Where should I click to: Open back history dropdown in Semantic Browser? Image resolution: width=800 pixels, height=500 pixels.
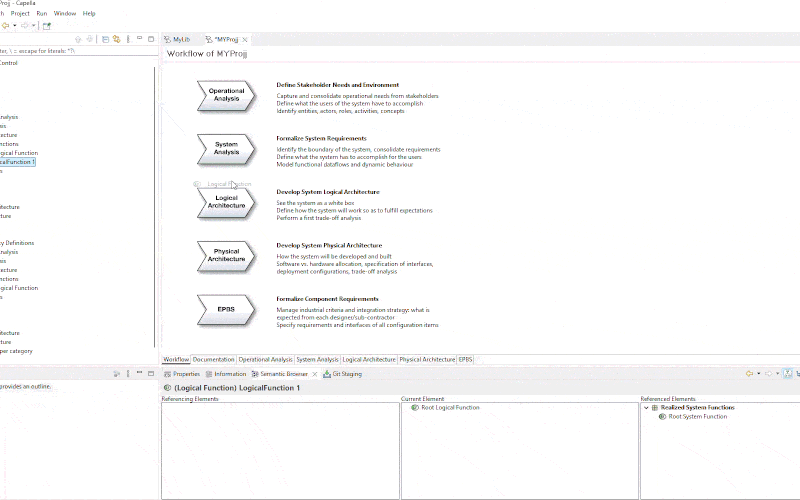click(x=758, y=373)
